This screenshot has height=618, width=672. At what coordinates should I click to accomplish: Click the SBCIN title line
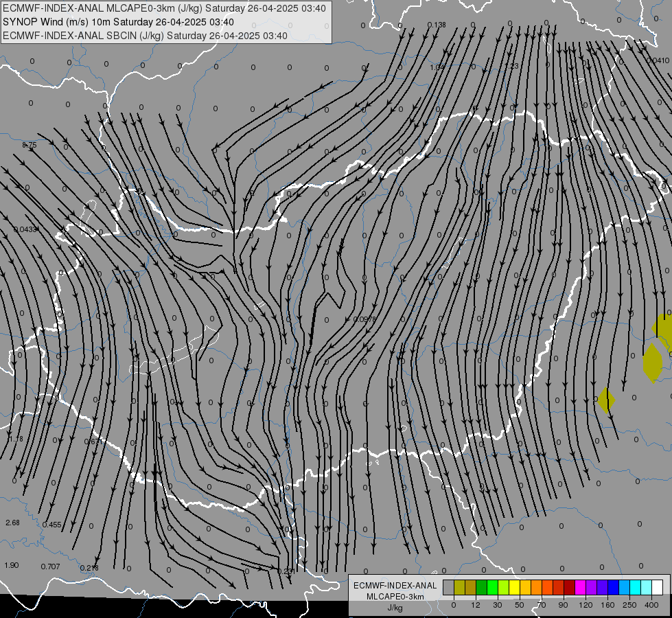point(145,36)
